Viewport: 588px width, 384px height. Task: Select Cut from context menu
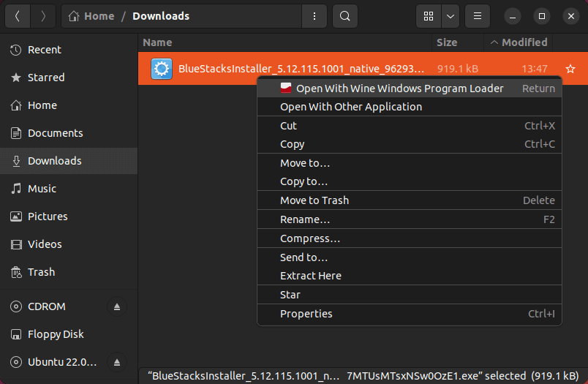click(410, 126)
